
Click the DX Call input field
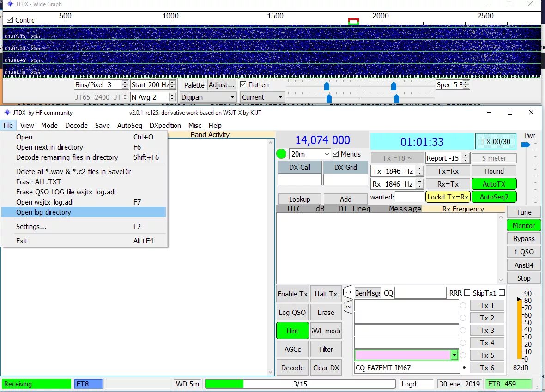click(300, 179)
